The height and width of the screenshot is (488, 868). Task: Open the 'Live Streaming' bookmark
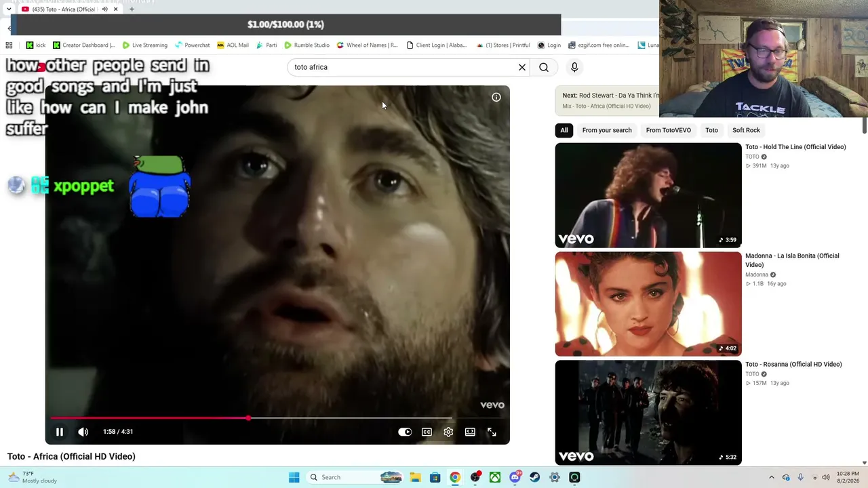145,45
